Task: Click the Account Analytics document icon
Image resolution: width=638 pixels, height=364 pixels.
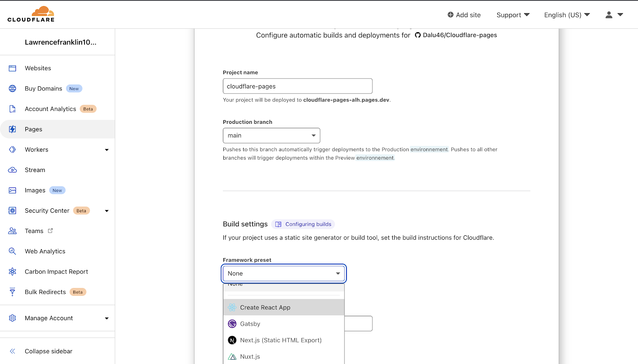Action: click(x=12, y=109)
